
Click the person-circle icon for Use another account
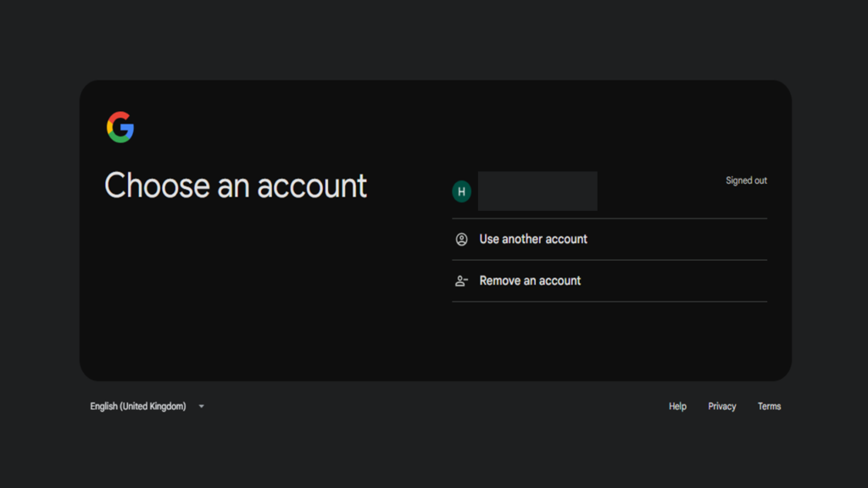click(x=462, y=239)
